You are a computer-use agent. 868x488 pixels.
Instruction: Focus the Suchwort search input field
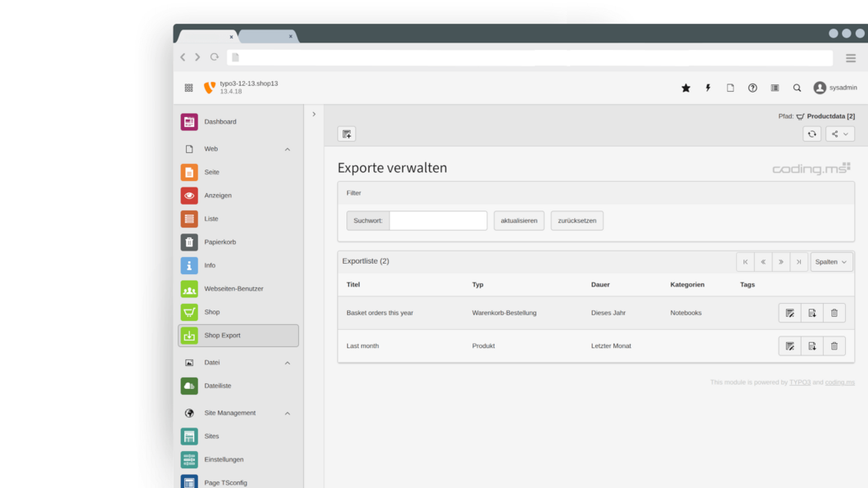[x=438, y=221]
